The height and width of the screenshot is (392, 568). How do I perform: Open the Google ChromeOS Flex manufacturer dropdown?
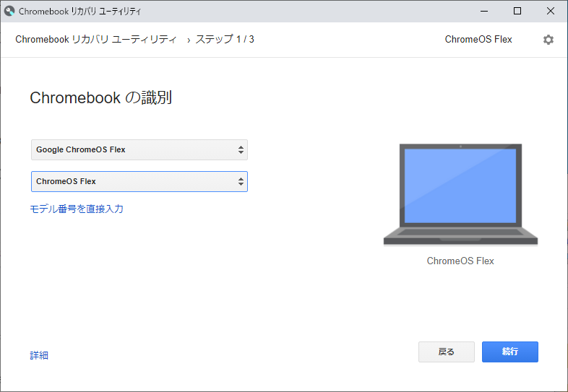139,150
